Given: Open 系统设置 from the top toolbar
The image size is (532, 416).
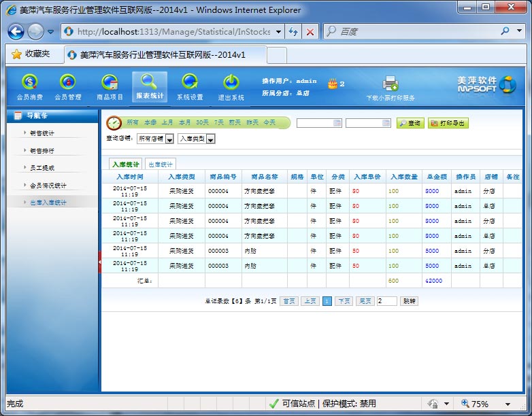Looking at the screenshot, I should click(x=190, y=83).
